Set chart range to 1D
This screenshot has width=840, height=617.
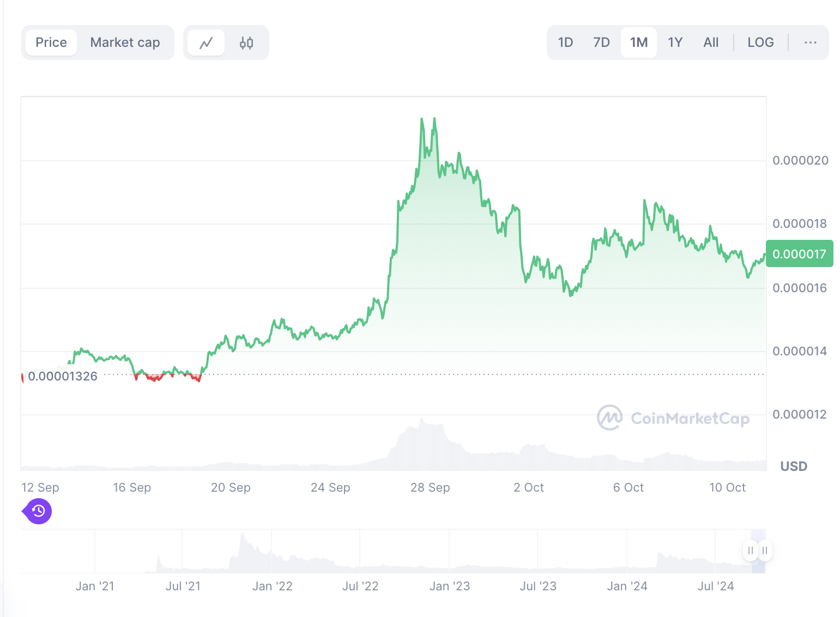pyautogui.click(x=566, y=43)
